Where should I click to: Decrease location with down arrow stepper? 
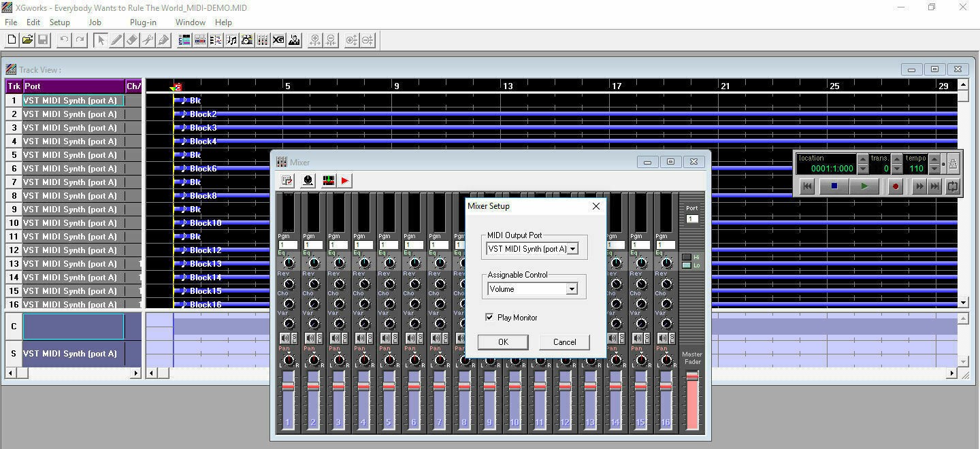[862, 169]
